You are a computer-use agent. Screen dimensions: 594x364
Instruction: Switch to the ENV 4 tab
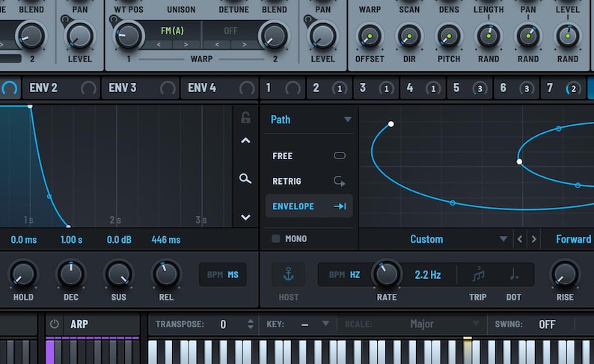point(219,88)
